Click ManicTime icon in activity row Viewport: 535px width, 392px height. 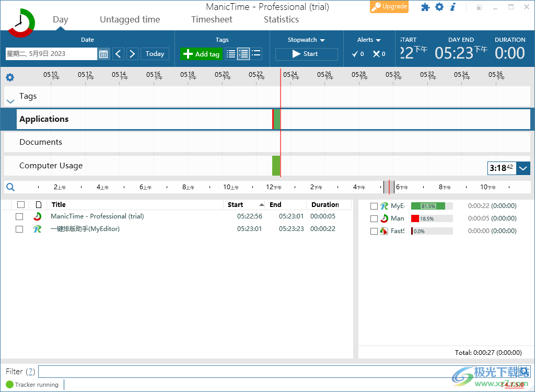tap(37, 216)
